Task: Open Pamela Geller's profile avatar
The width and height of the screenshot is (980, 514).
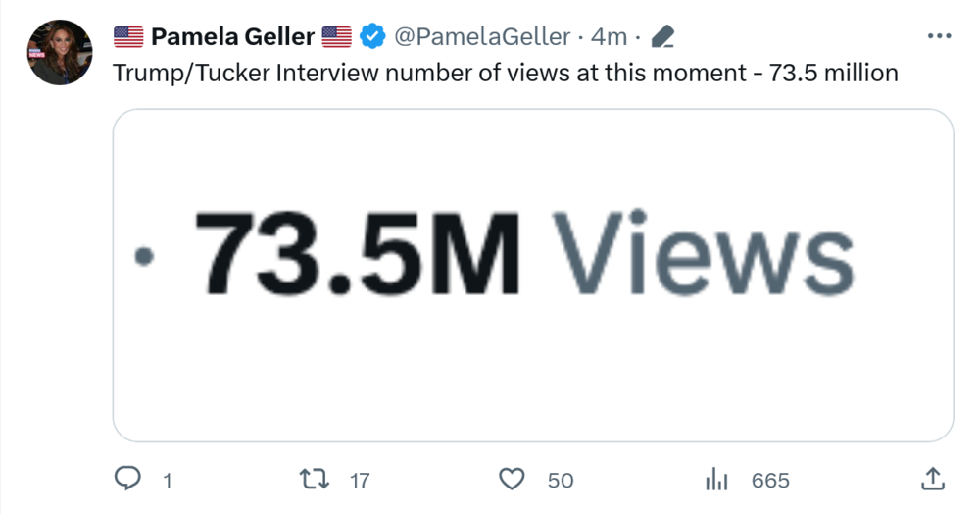Action: [x=60, y=52]
